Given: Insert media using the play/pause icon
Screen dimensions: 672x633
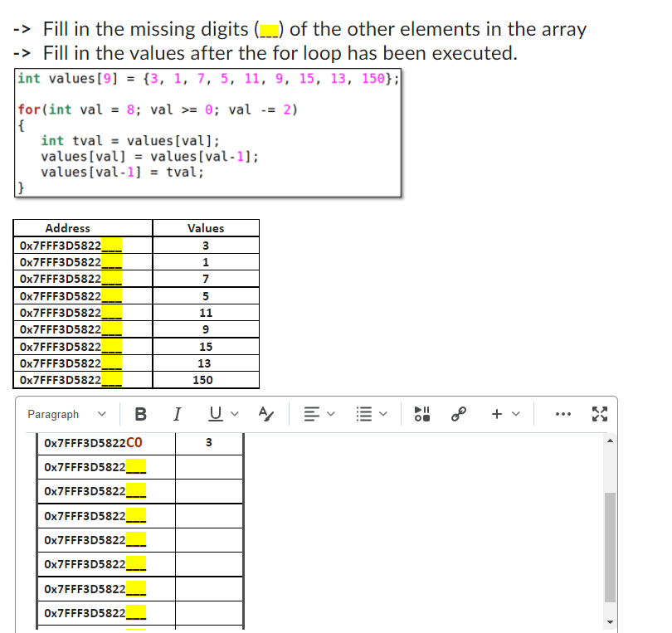Looking at the screenshot, I should tap(422, 414).
